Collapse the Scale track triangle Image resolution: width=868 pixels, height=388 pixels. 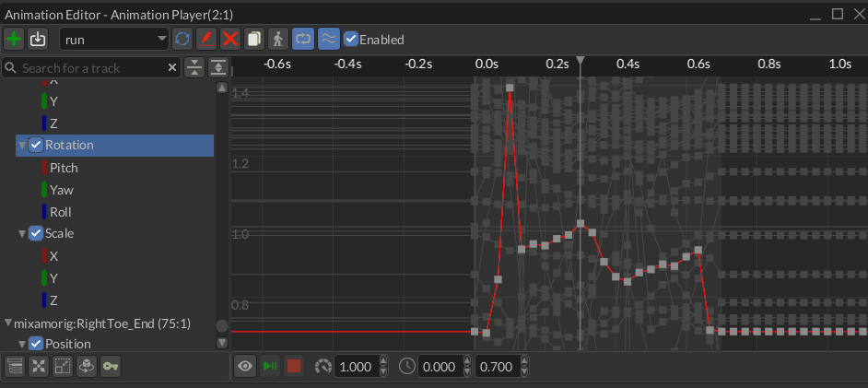pos(22,234)
